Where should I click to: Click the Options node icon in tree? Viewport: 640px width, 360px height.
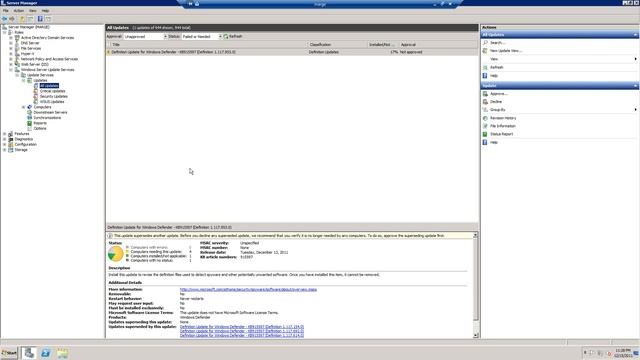[29, 128]
